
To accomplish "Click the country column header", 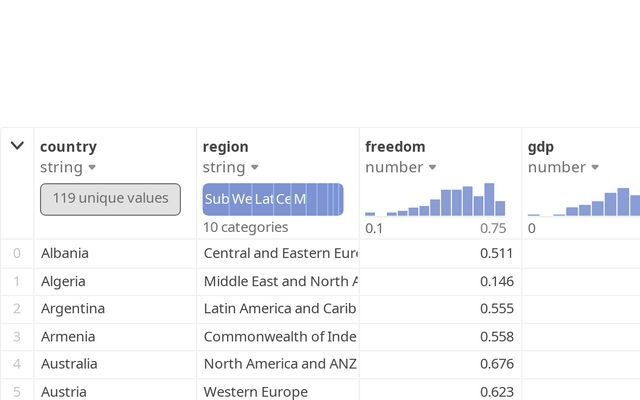I will pyautogui.click(x=68, y=147).
